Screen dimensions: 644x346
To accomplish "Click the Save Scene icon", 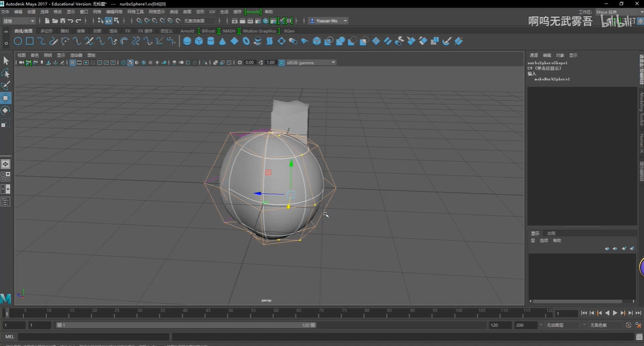I will click(63, 20).
